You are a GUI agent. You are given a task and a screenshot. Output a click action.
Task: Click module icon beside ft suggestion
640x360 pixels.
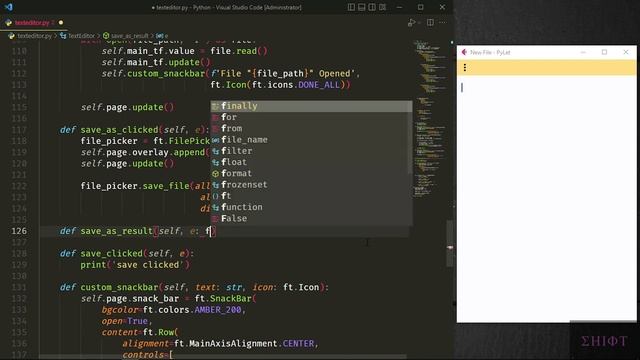coord(216,196)
